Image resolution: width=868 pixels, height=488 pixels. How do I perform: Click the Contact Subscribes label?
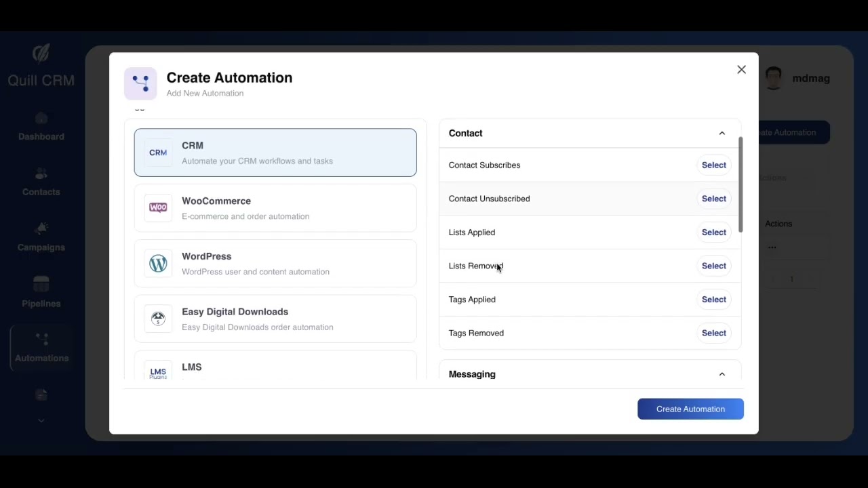pyautogui.click(x=484, y=165)
